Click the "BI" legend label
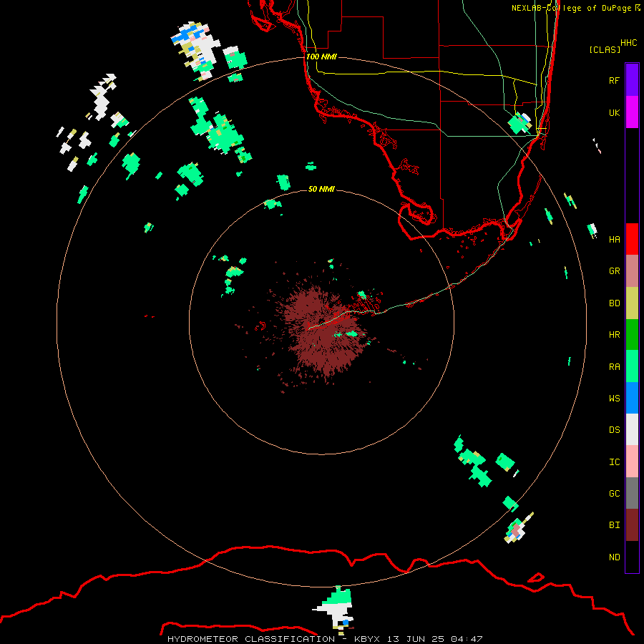Viewport: 644px width, 644px height. (x=614, y=525)
